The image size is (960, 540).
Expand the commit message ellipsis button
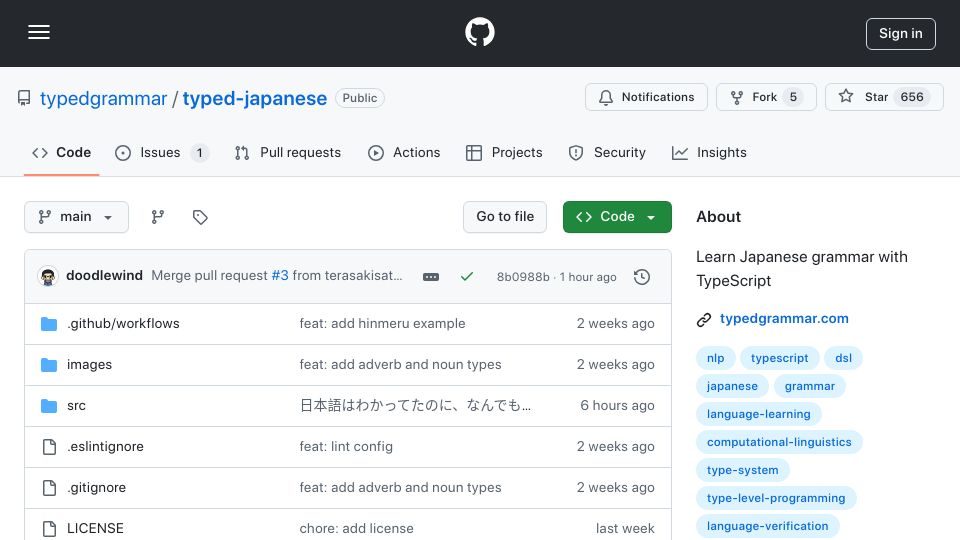click(431, 277)
